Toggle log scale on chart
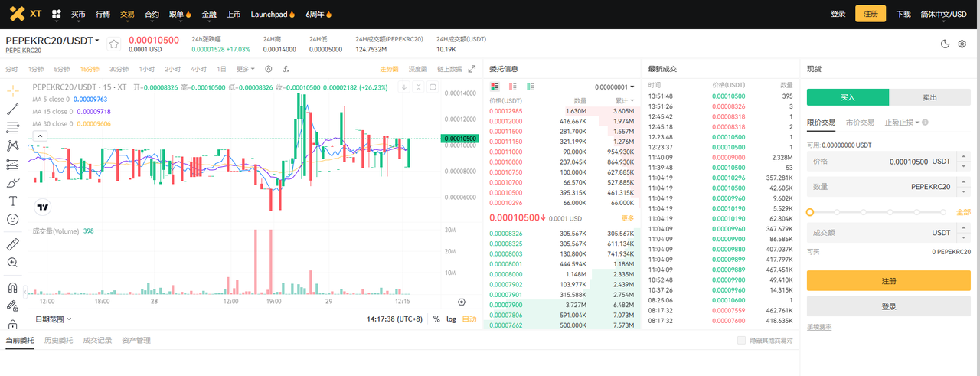This screenshot has height=376, width=980. click(451, 319)
